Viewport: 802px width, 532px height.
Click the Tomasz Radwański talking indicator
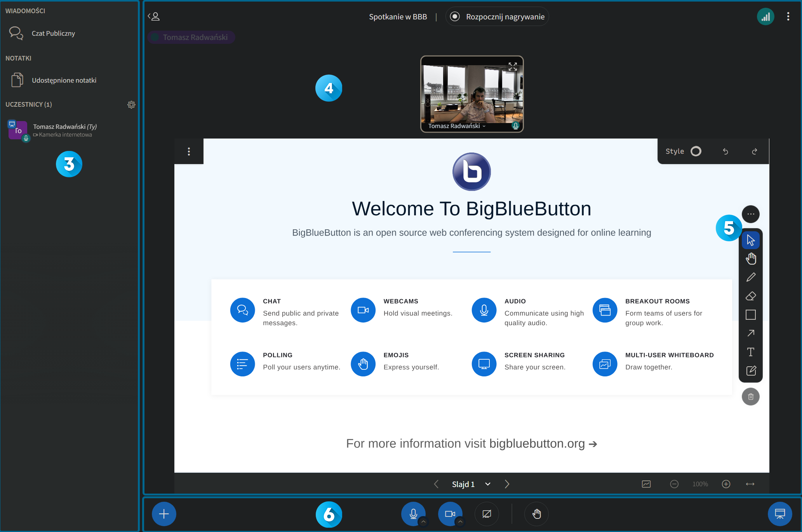coord(191,37)
